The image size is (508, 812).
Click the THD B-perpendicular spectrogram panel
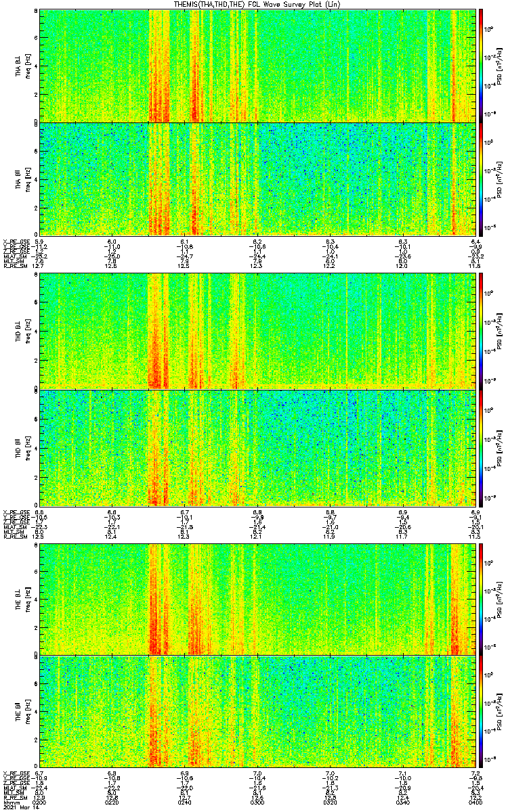click(x=257, y=332)
